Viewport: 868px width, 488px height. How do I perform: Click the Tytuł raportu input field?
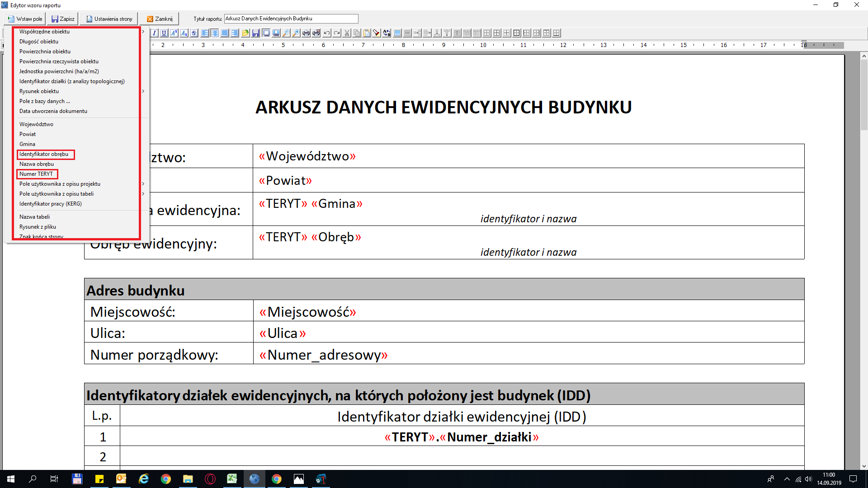click(291, 19)
